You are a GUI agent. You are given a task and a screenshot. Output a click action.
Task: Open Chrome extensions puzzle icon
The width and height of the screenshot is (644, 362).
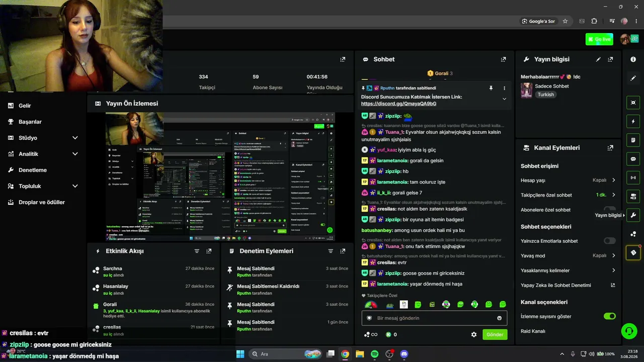pos(594,21)
